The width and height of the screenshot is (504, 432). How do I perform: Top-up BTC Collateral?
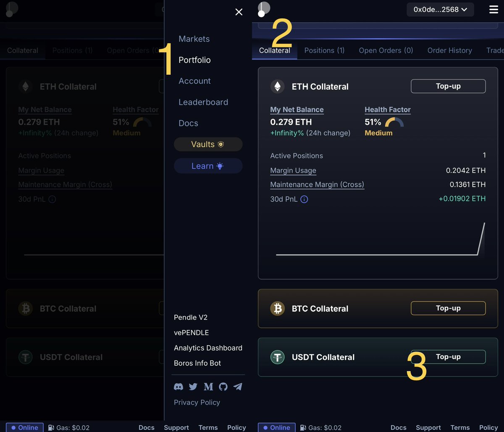[x=448, y=308]
